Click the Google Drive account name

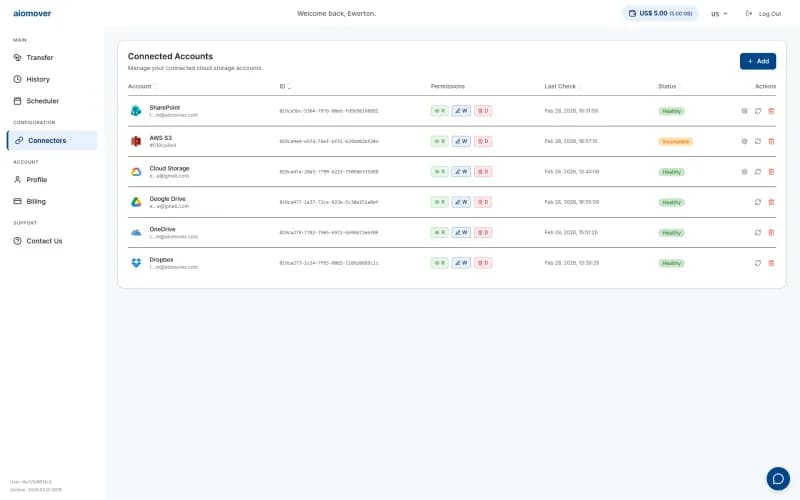pos(167,199)
